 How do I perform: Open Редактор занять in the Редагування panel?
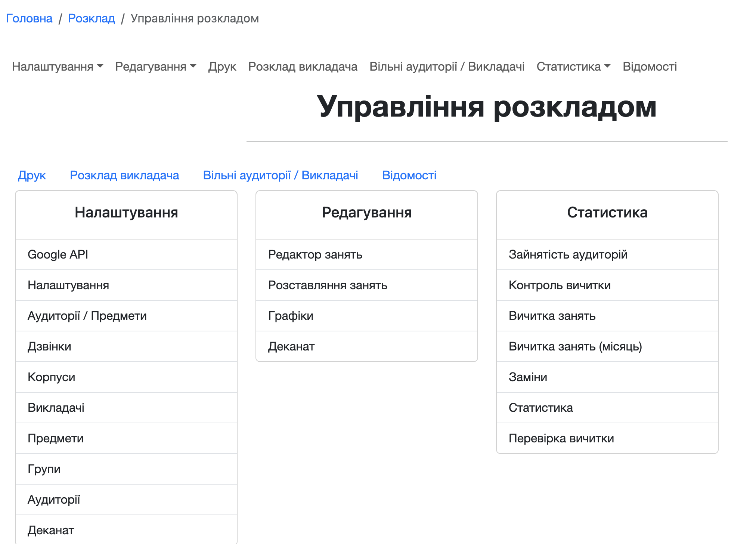tap(315, 254)
